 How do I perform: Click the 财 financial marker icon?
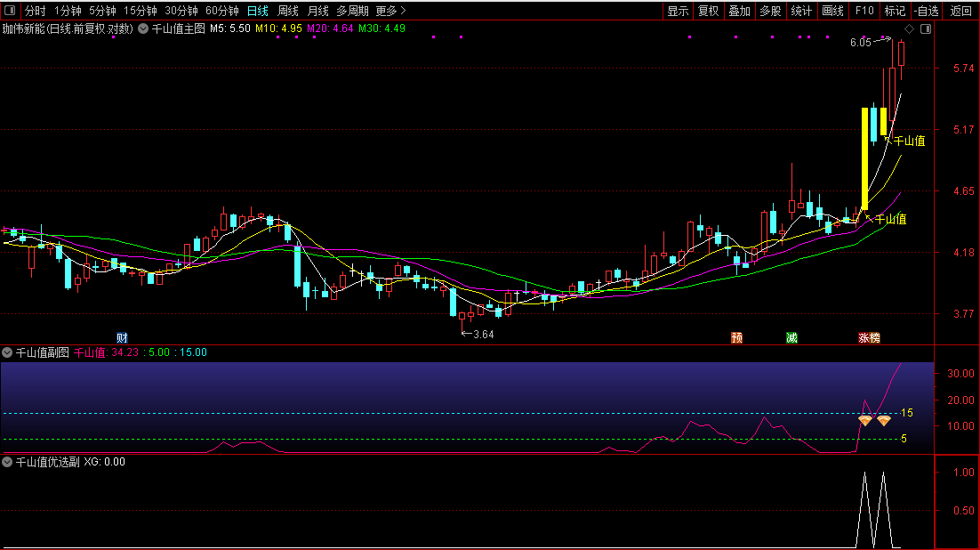[122, 337]
